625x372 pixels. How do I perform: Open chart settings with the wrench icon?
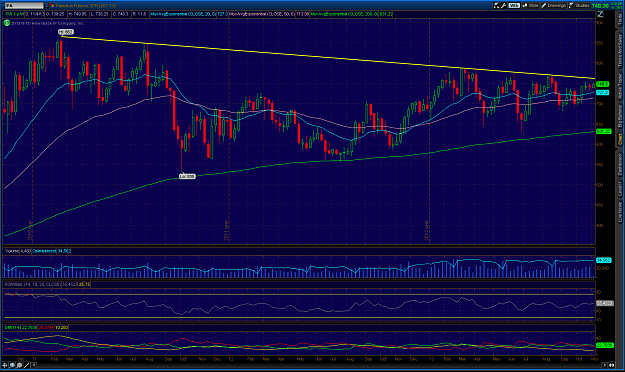[503, 6]
